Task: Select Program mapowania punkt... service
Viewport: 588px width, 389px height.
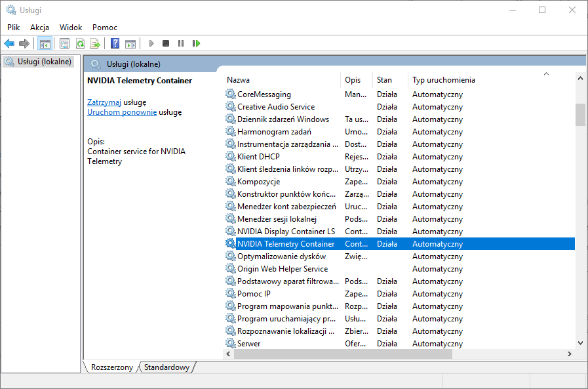Action: click(x=400, y=306)
